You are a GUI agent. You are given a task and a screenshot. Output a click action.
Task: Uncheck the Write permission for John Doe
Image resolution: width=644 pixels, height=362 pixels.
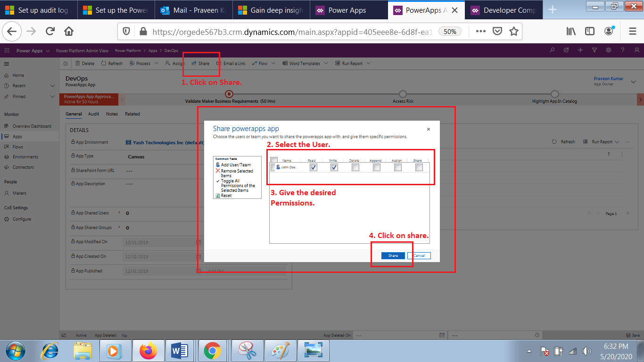coord(334,167)
